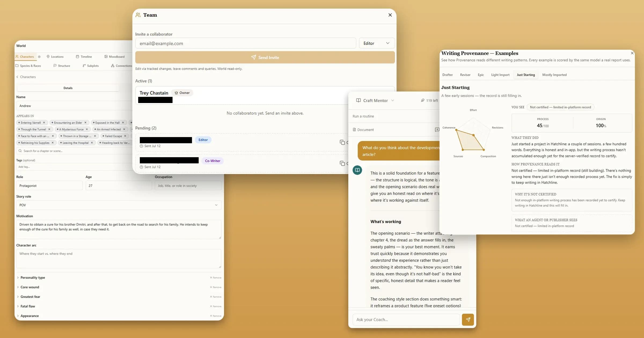644x338 pixels.
Task: Open the Timeline tab
Action: 84,57
